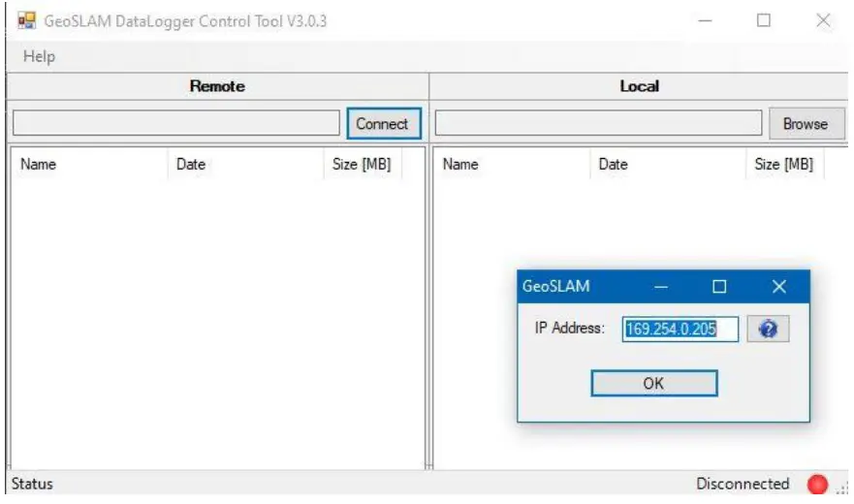Screen dimensions: 854x504
Task: Sort Remote list by Size [MB] column
Action: click(363, 164)
